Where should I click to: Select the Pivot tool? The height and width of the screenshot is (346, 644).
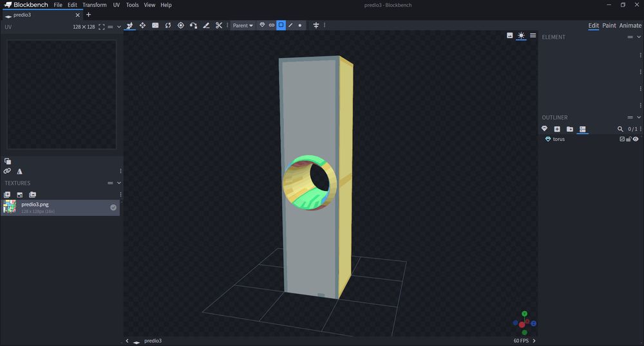pyautogui.click(x=181, y=26)
